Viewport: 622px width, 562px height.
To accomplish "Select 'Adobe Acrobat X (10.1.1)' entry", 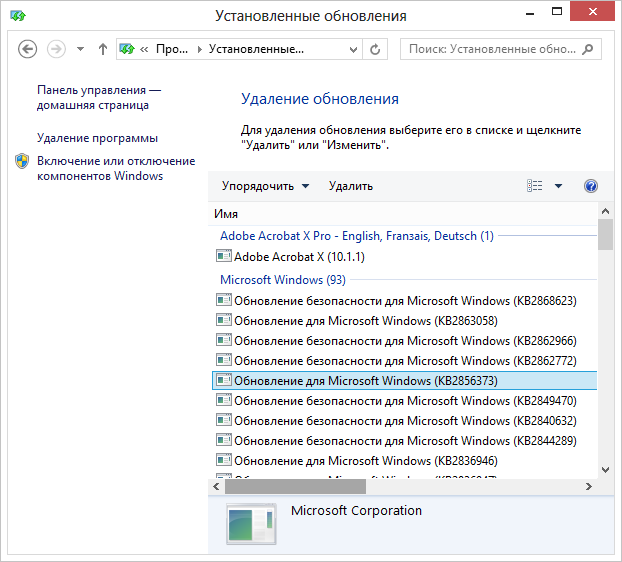I will point(299,257).
